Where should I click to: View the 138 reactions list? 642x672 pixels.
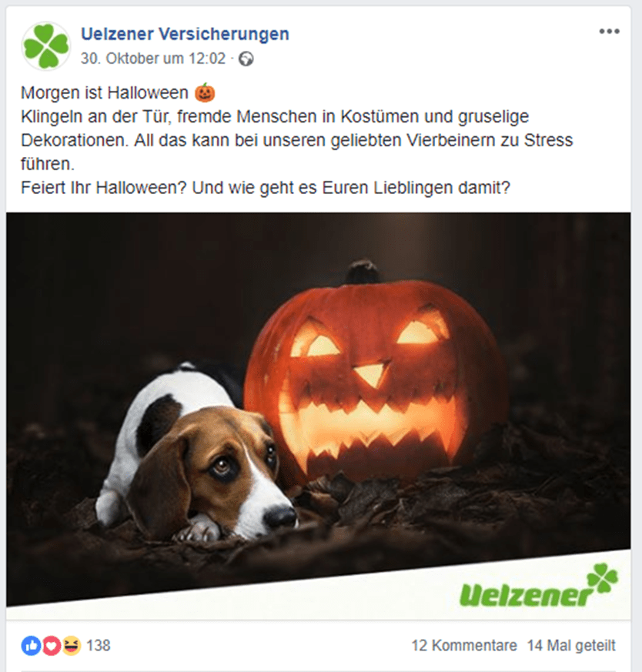pos(99,645)
